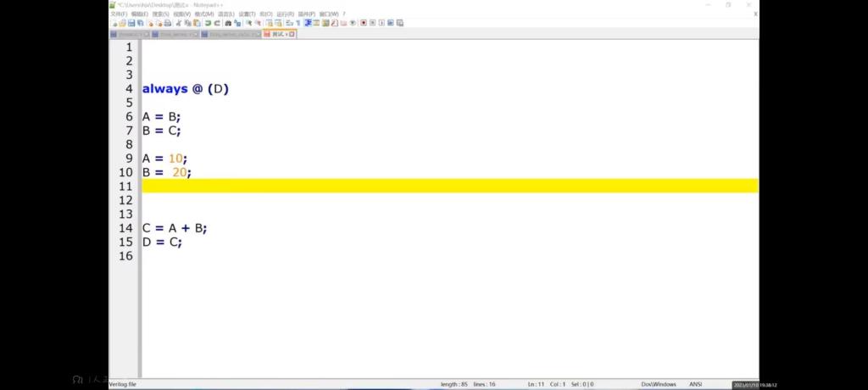Click the Zoom In magnifier icon

[249, 23]
